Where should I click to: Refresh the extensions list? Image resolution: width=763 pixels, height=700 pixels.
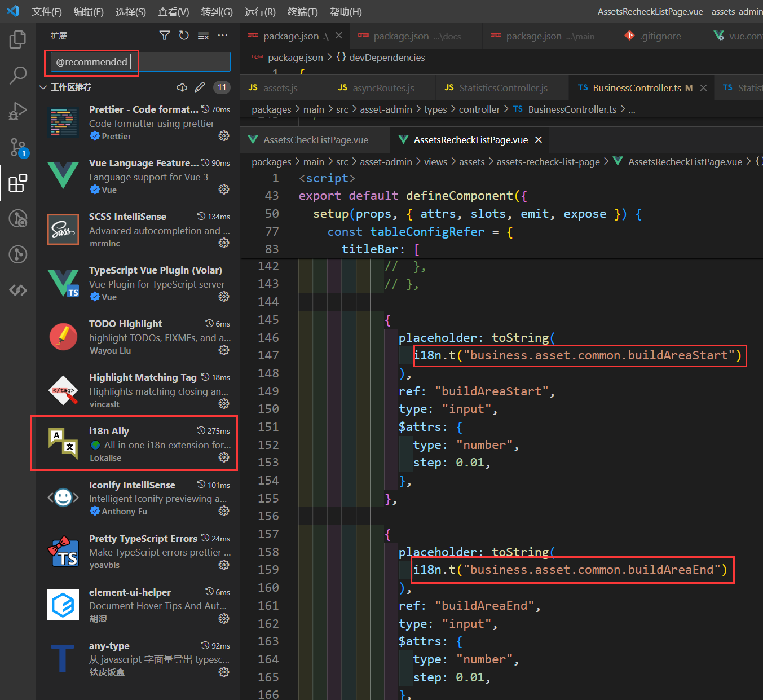pos(184,35)
